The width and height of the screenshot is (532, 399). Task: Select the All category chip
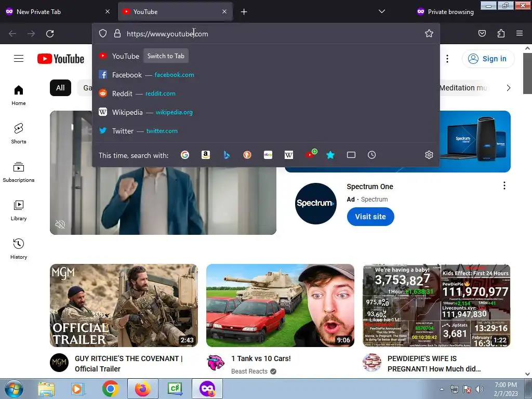[60, 88]
